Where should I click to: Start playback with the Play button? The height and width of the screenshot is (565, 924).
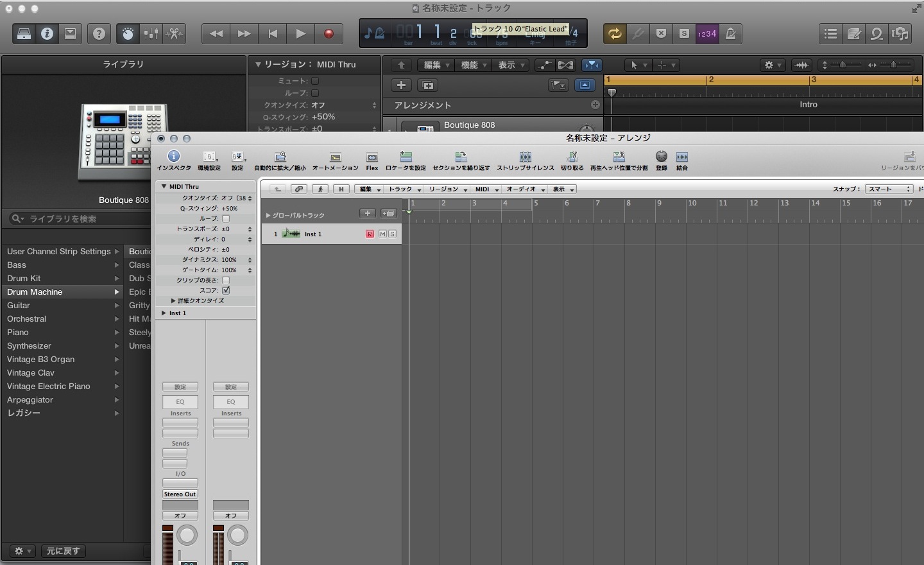[x=301, y=34]
